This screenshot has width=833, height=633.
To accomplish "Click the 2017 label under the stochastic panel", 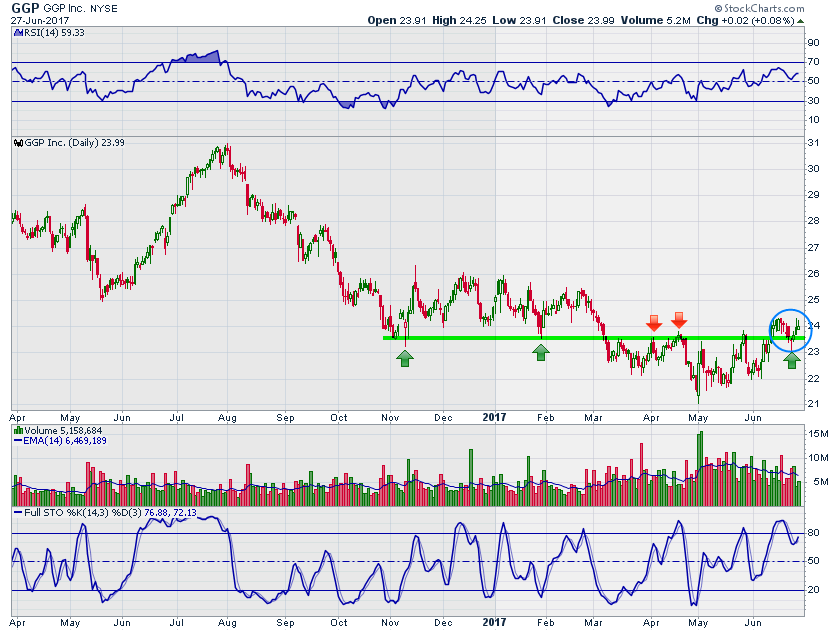I will (494, 622).
